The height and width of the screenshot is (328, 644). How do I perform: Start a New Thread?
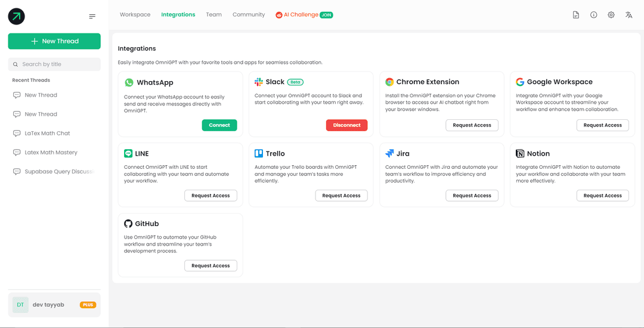point(54,41)
